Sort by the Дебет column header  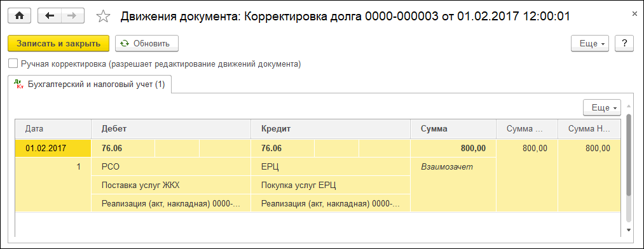click(171, 128)
